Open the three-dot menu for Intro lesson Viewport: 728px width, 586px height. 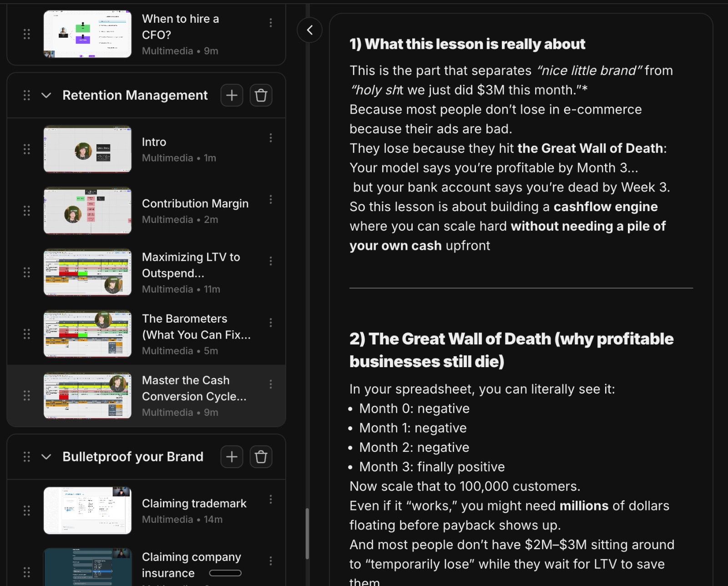click(271, 138)
